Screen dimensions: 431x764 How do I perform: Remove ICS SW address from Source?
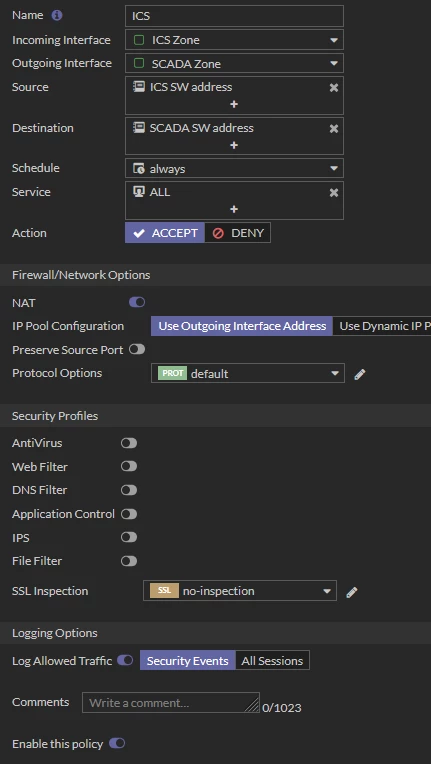pos(334,88)
